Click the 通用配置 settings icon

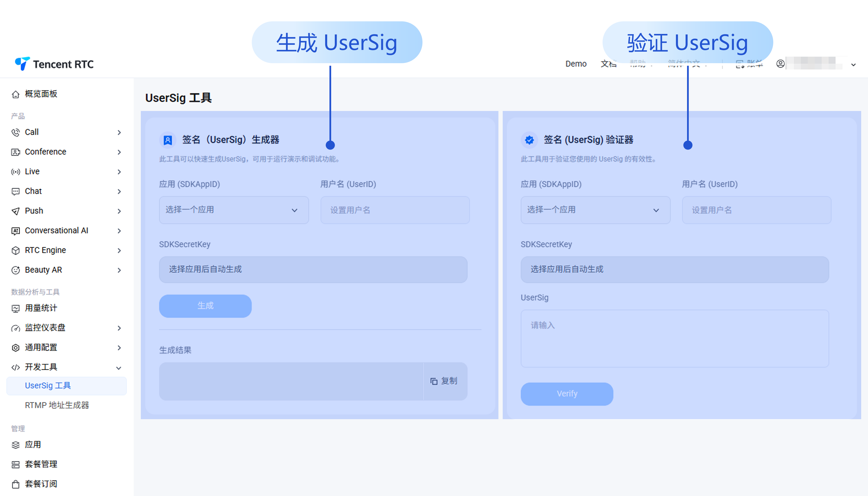tap(16, 348)
